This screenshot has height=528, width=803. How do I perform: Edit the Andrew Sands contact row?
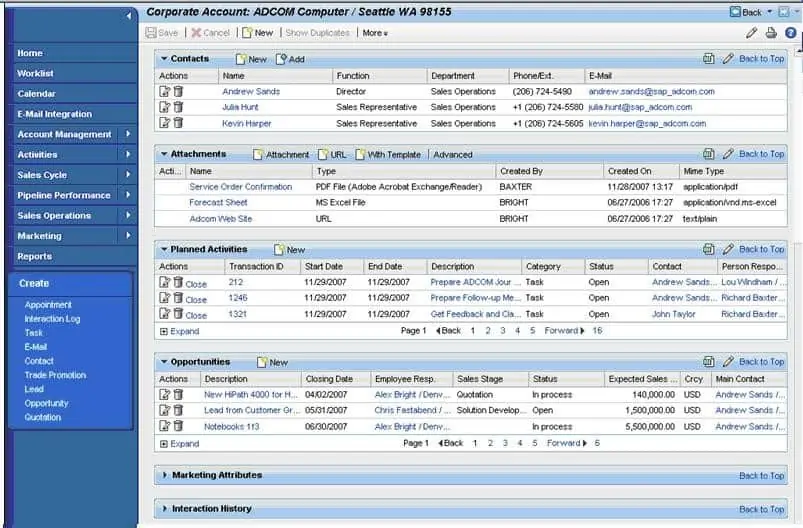tap(164, 91)
